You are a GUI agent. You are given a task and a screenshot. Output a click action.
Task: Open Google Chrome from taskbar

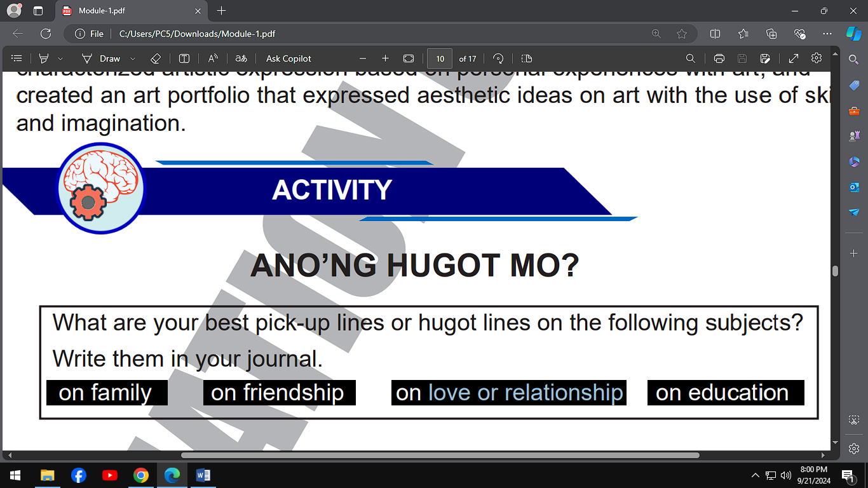click(x=140, y=475)
